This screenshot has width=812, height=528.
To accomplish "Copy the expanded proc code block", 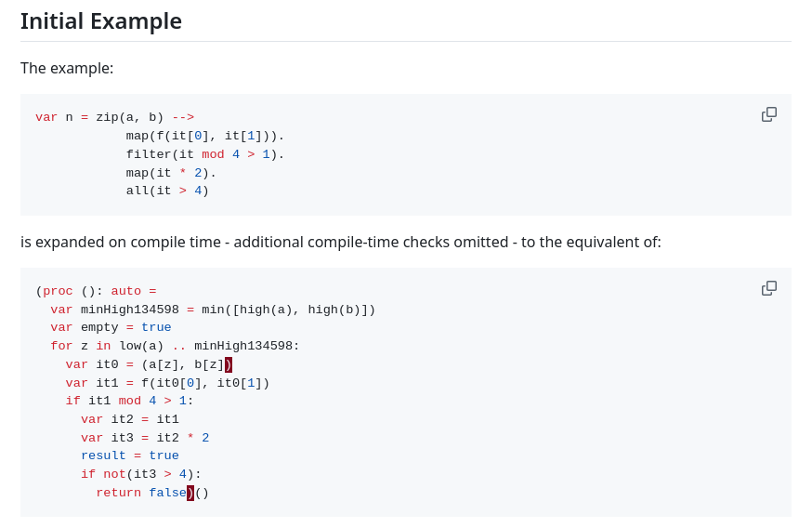I will point(769,288).
